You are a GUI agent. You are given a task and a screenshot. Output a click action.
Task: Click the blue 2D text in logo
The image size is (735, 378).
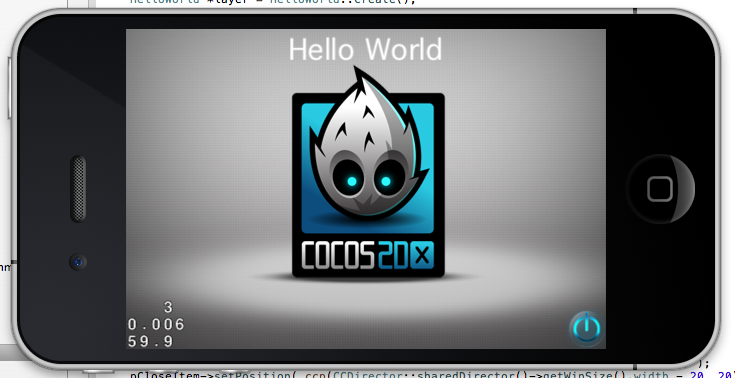393,255
